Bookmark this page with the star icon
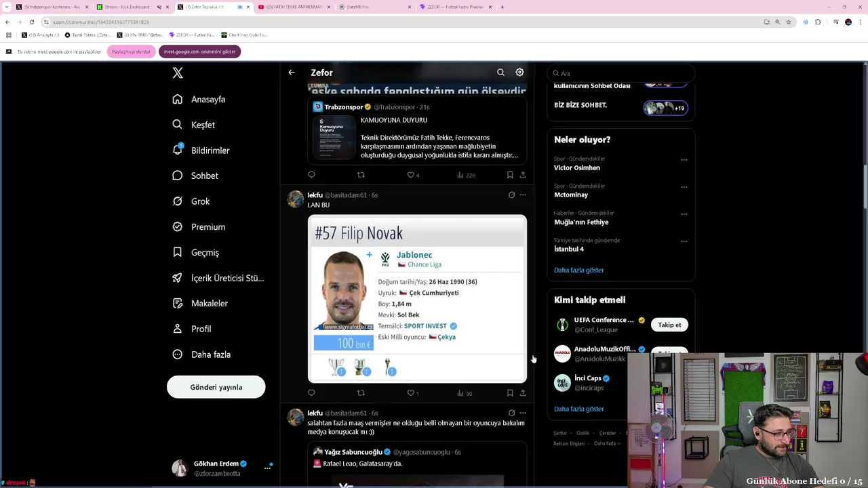Viewport: 868px width, 488px height. [789, 22]
